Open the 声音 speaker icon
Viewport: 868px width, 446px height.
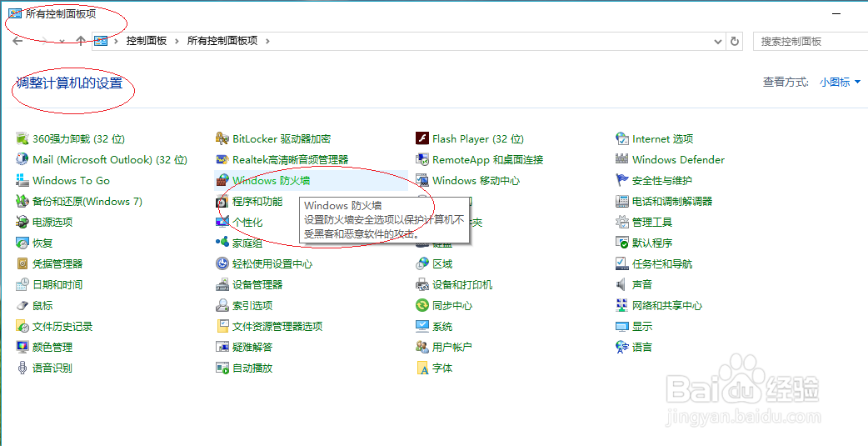pyautogui.click(x=622, y=285)
